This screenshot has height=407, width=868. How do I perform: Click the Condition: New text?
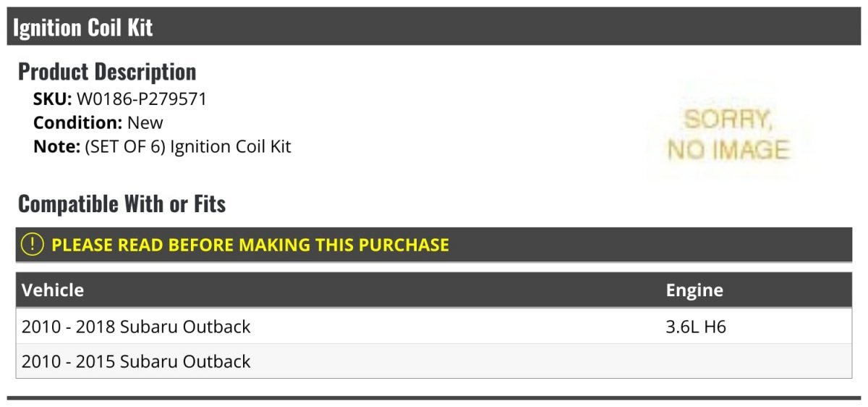98,122
